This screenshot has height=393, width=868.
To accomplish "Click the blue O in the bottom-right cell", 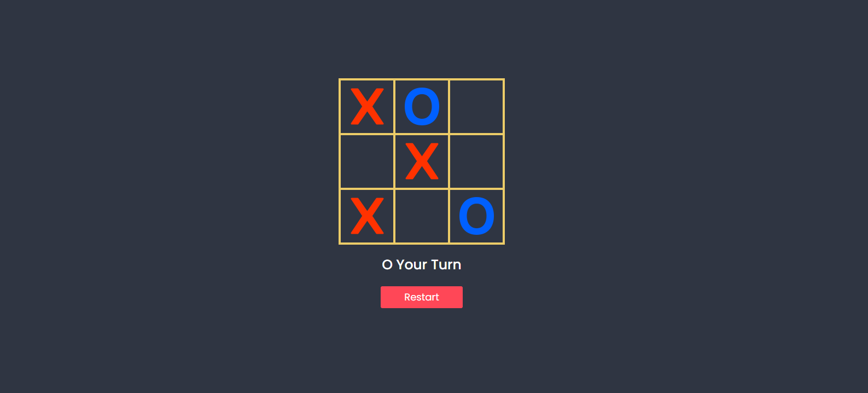I will tap(476, 216).
